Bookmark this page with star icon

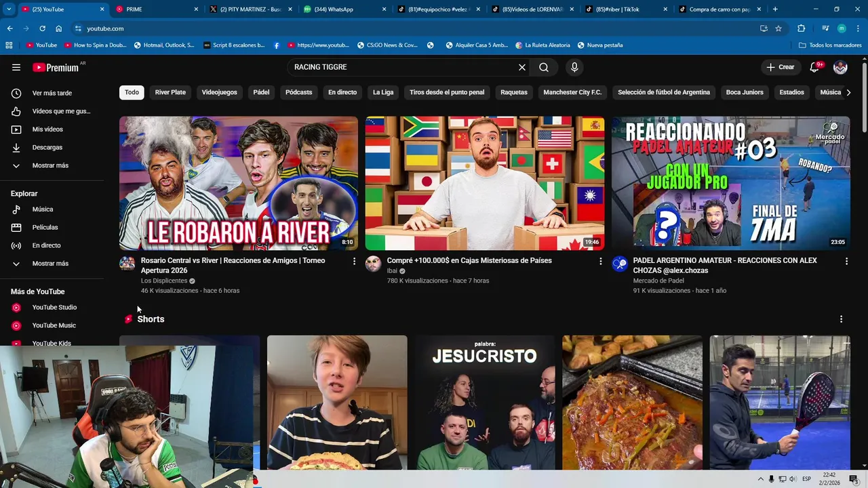tap(778, 28)
